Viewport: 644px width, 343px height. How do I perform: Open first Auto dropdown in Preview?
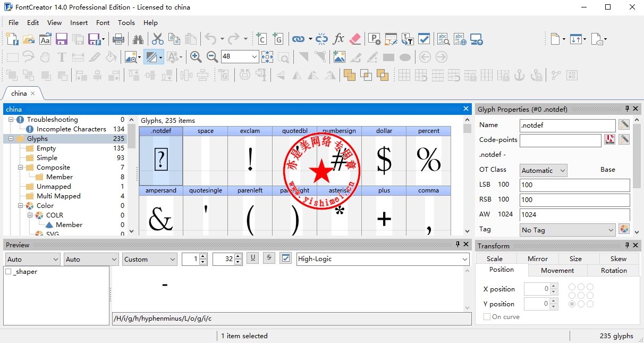click(33, 259)
